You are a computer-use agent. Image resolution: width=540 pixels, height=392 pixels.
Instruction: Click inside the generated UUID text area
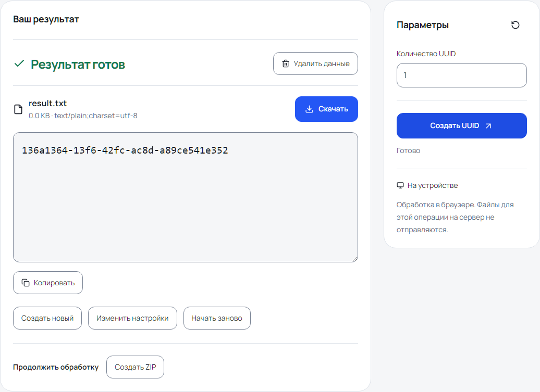click(x=186, y=197)
